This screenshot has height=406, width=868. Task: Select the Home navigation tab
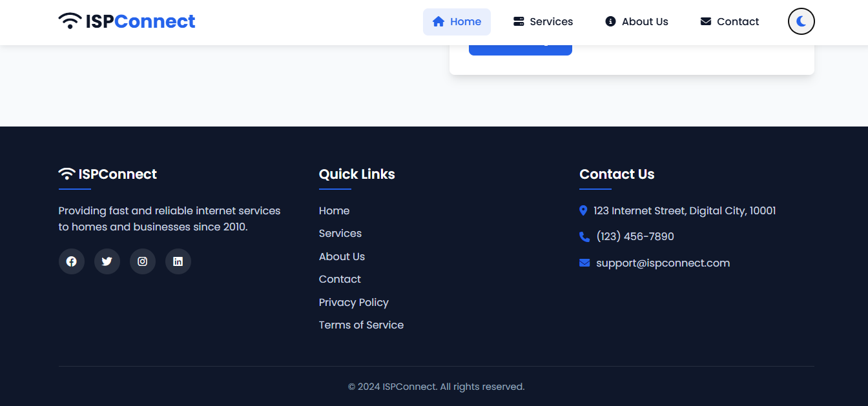pos(457,22)
